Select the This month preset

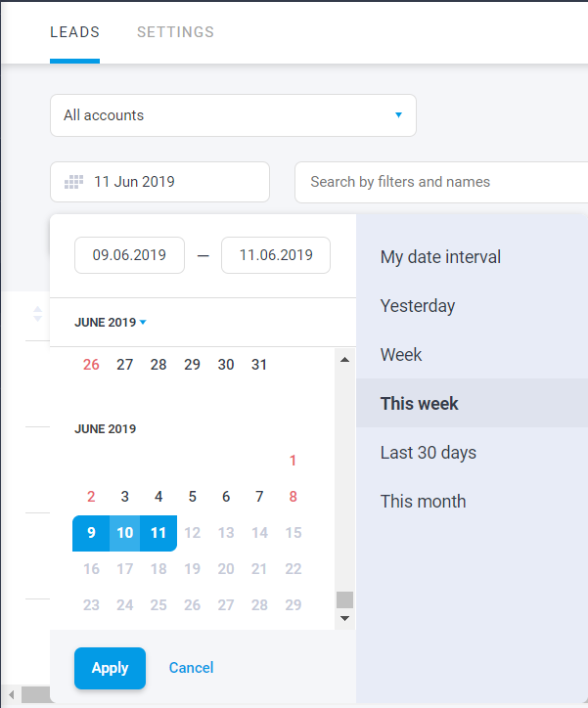(x=424, y=502)
